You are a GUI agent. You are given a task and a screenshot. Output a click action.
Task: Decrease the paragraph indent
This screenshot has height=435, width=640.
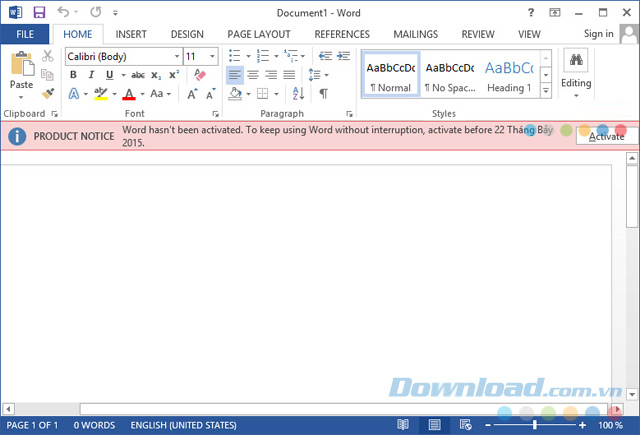(325, 56)
